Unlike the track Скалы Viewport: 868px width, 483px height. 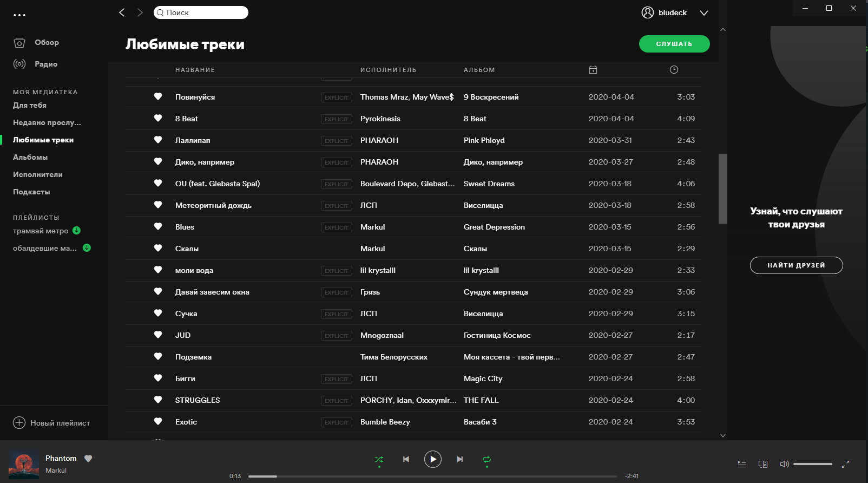(158, 248)
